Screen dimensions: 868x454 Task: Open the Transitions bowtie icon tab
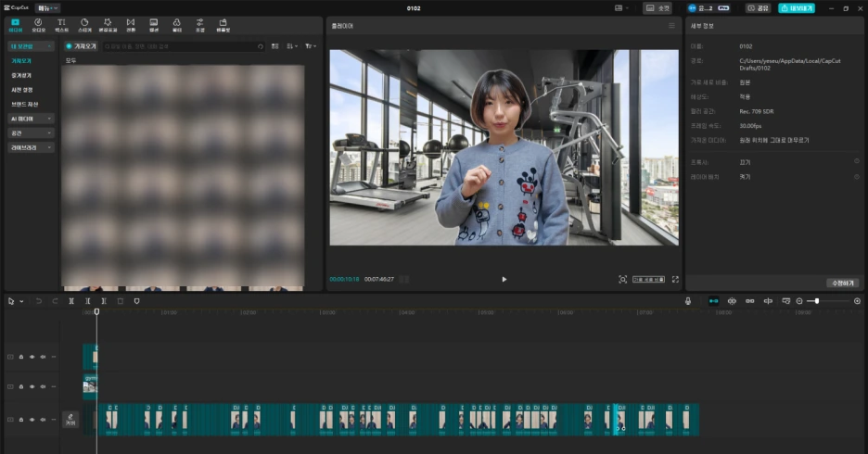point(131,25)
